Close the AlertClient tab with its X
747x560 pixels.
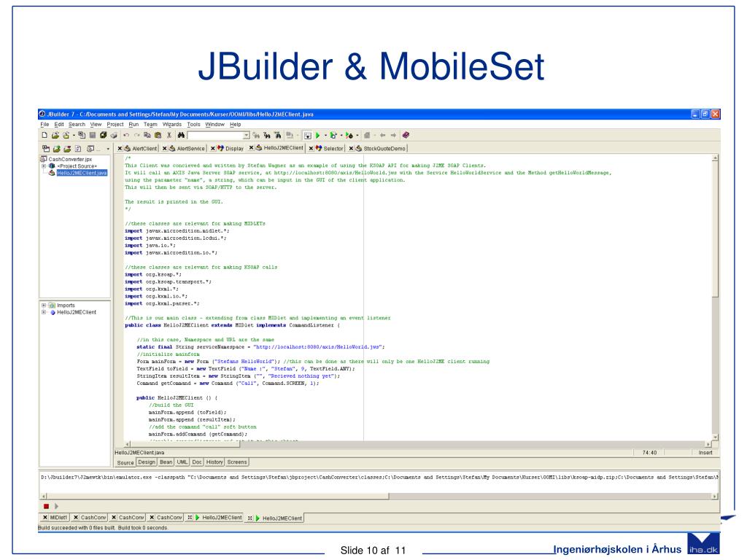click(120, 149)
